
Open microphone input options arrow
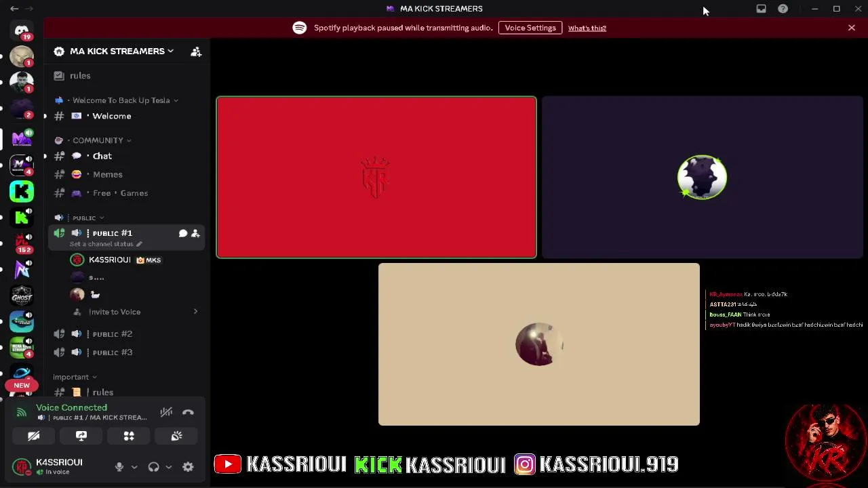[x=134, y=467]
